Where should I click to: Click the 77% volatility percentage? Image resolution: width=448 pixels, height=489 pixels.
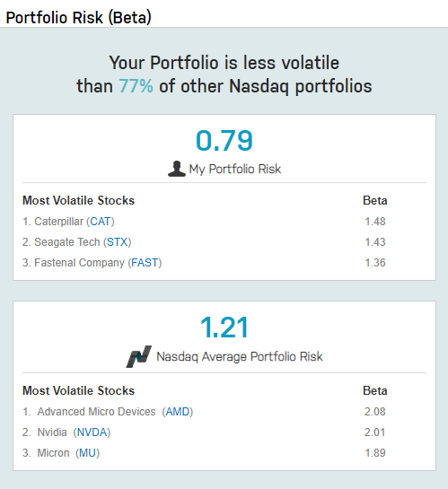136,86
